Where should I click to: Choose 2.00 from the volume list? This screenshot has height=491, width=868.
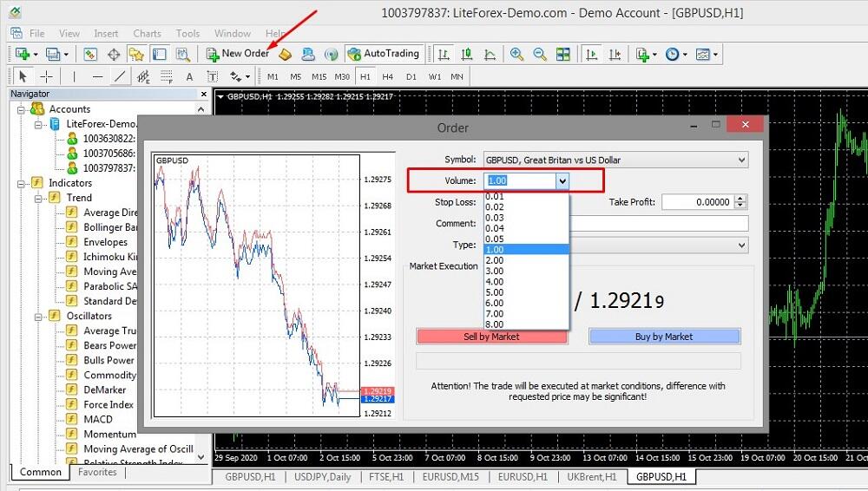click(x=527, y=260)
